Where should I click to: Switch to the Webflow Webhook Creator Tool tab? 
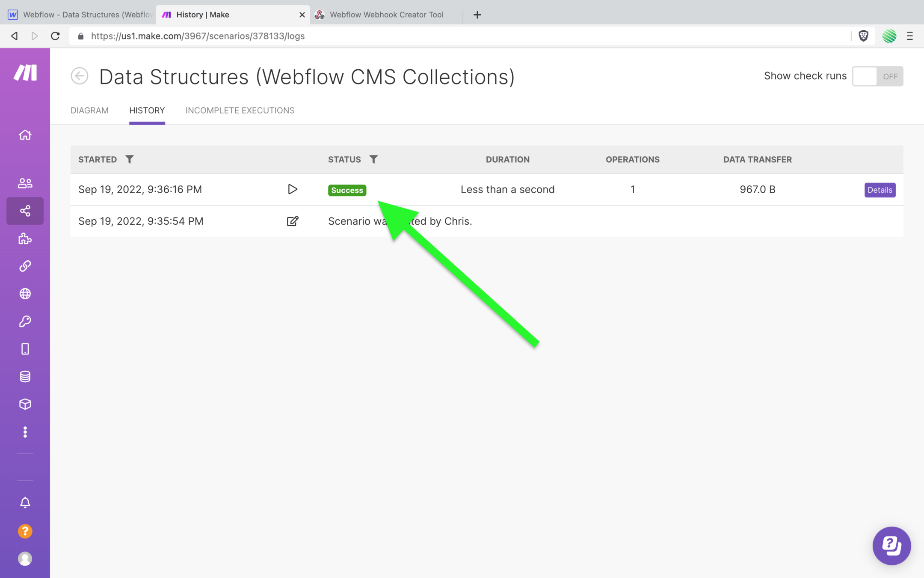[x=386, y=15]
